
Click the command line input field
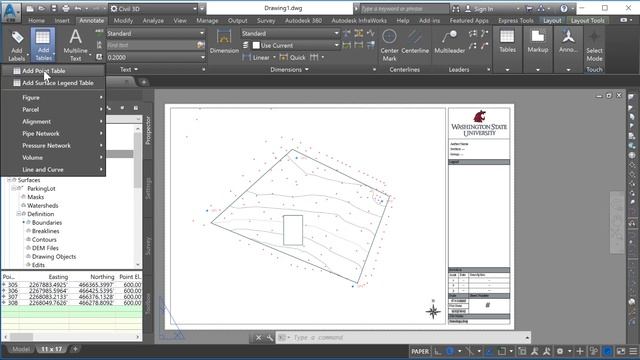(x=403, y=338)
